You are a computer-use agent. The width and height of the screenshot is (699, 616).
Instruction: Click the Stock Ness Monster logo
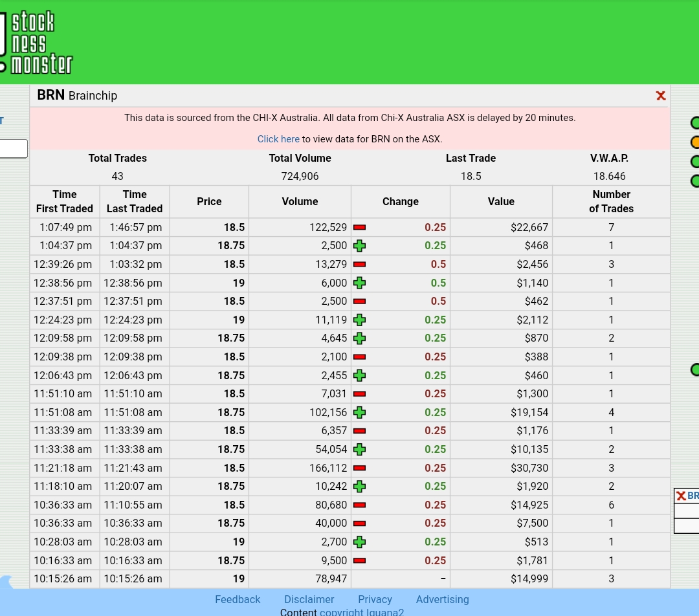click(36, 42)
